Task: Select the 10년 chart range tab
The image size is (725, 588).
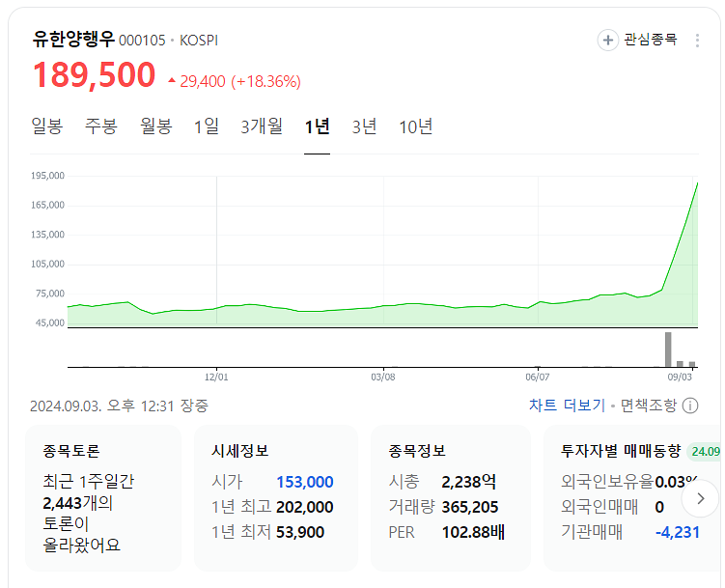Action: pos(416,126)
